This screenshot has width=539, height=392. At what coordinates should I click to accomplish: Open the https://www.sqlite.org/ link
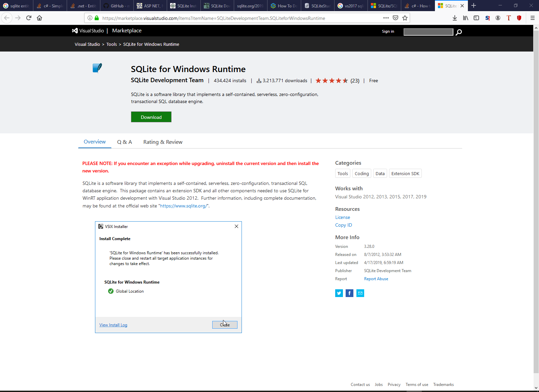tap(183, 206)
